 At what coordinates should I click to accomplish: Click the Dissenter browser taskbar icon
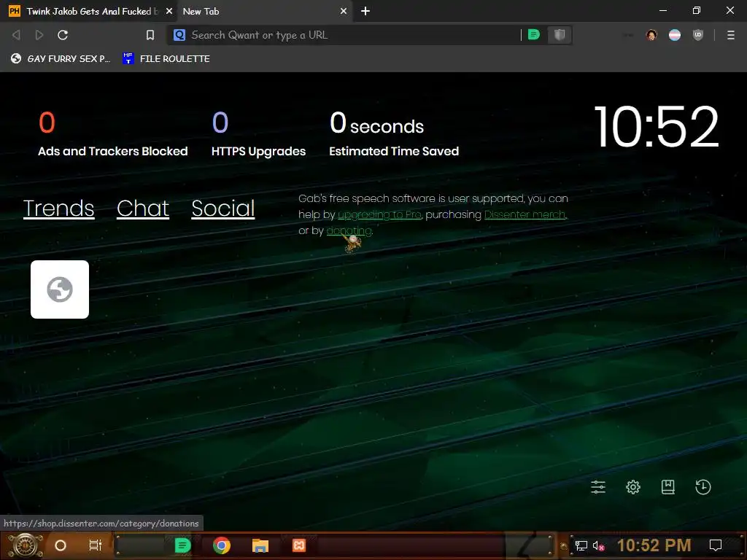183,545
